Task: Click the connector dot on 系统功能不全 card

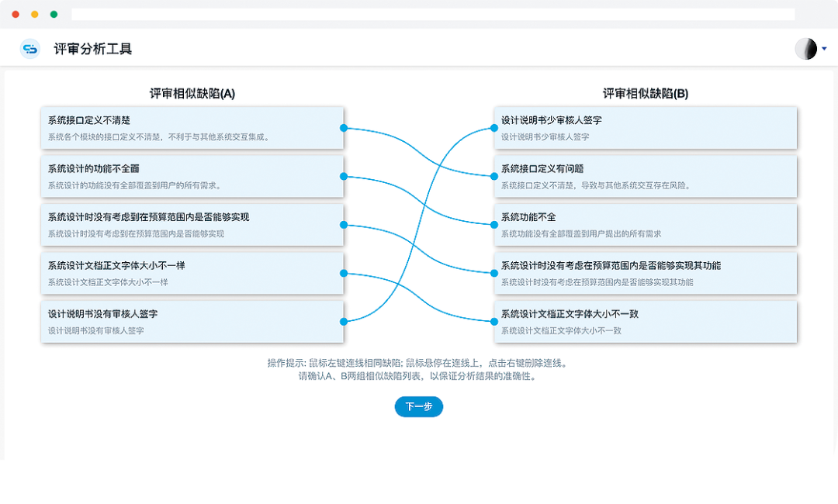Action: click(x=494, y=224)
